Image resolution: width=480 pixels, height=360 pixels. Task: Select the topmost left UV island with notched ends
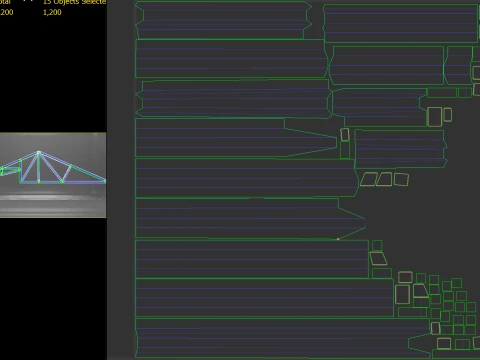[x=223, y=20]
